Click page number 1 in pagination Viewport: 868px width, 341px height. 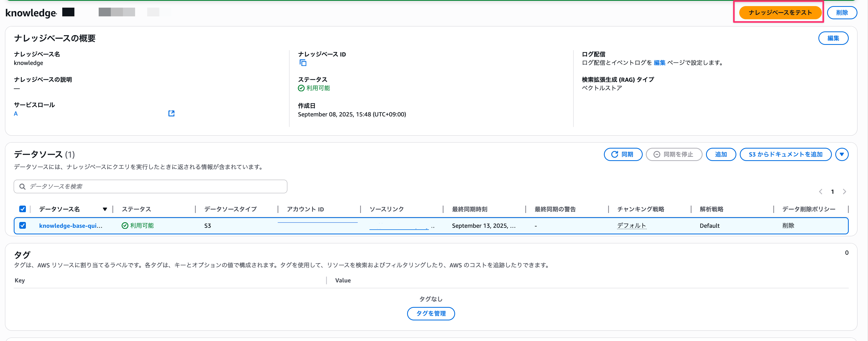(x=832, y=192)
